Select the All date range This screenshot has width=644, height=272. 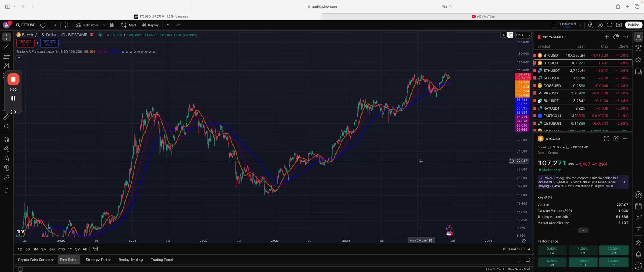tap(85, 249)
